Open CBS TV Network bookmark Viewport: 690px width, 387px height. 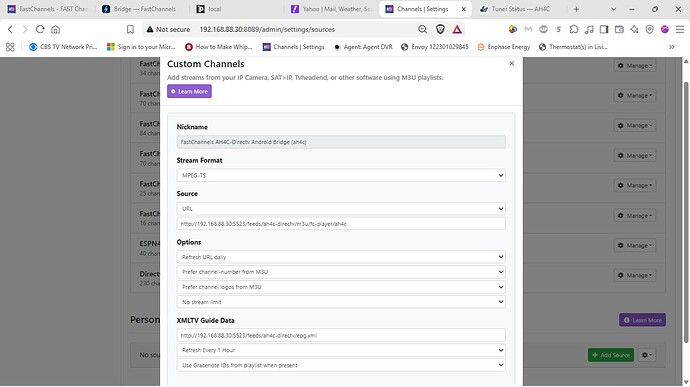[x=62, y=47]
